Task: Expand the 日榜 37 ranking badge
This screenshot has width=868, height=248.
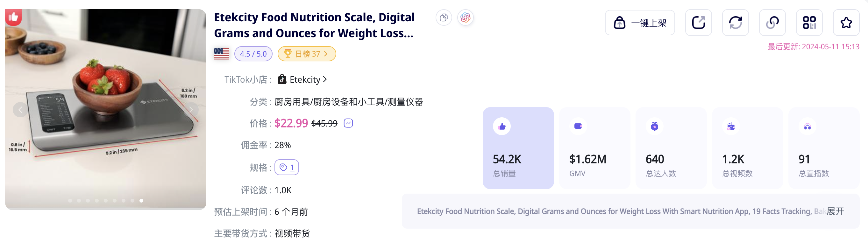Action: 306,54
